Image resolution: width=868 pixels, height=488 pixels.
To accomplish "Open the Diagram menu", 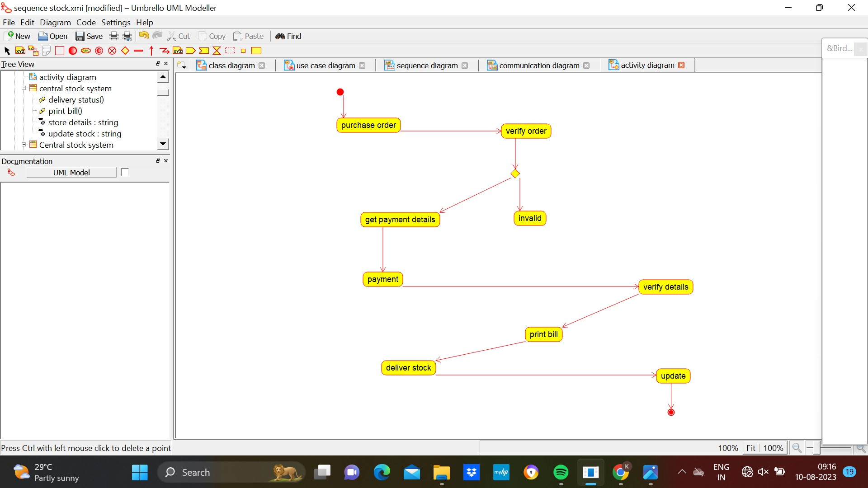I will tap(55, 22).
